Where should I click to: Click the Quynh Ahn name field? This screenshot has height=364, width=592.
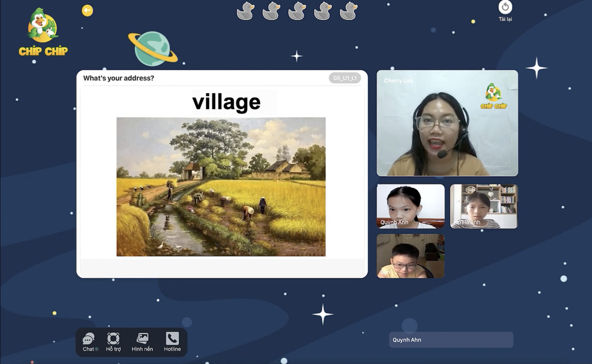[451, 340]
